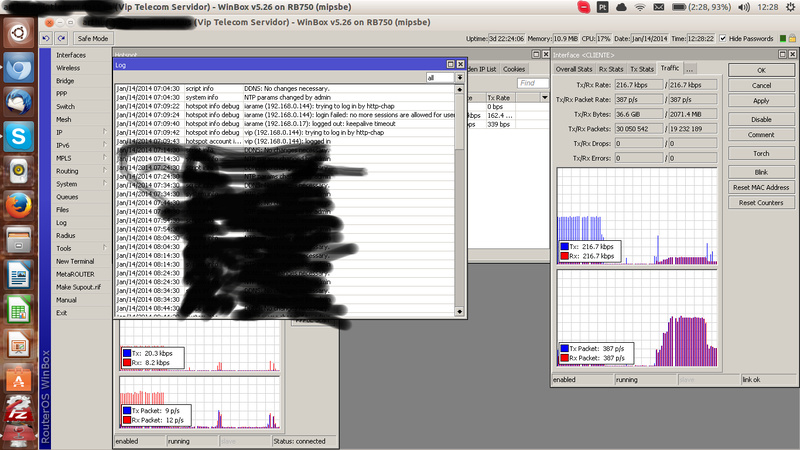
Task: Open Make Supout.rif menu item
Action: (x=78, y=287)
